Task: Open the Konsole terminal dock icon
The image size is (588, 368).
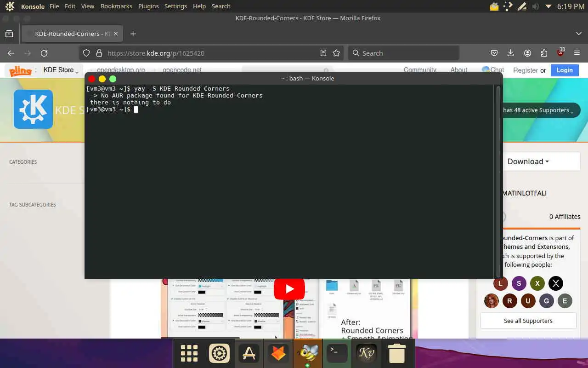Action: point(337,353)
